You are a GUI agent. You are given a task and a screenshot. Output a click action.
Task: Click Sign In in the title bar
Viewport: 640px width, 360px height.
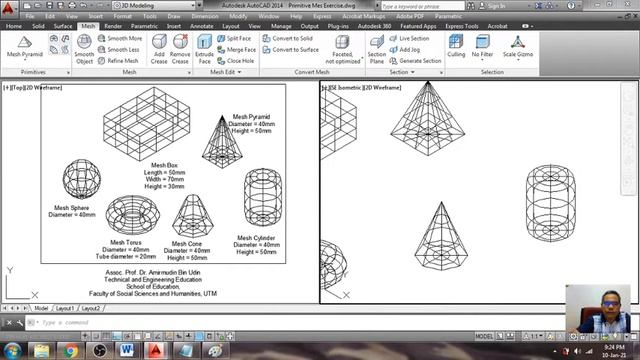point(496,6)
